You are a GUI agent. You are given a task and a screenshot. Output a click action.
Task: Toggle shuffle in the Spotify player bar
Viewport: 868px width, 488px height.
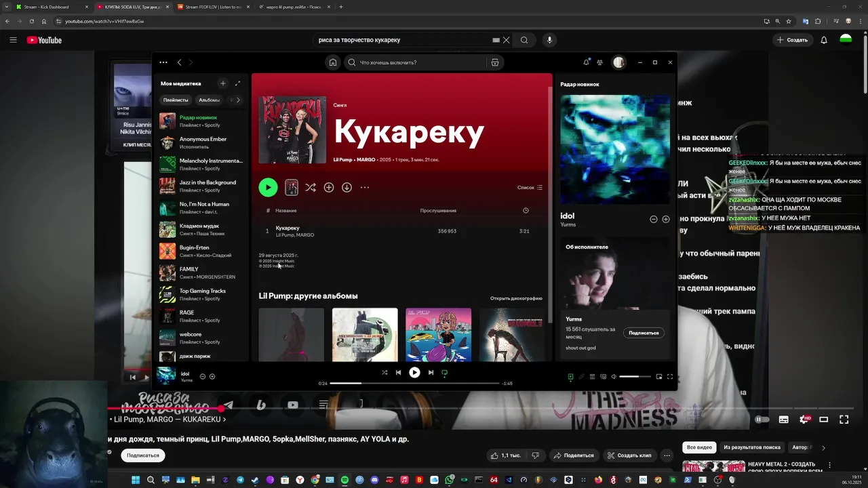point(384,372)
